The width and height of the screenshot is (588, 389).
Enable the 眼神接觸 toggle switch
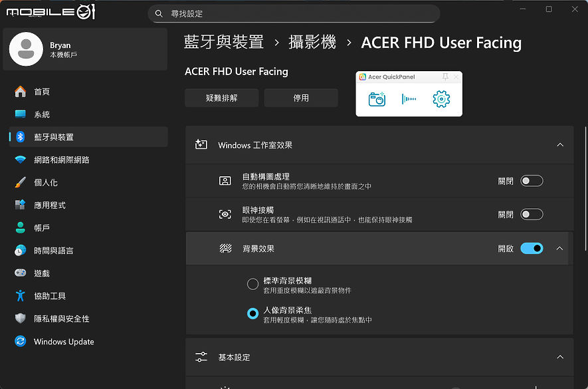[532, 214]
